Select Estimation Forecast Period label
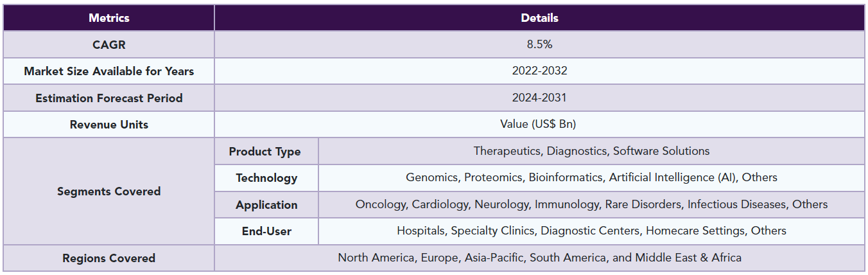 [108, 98]
